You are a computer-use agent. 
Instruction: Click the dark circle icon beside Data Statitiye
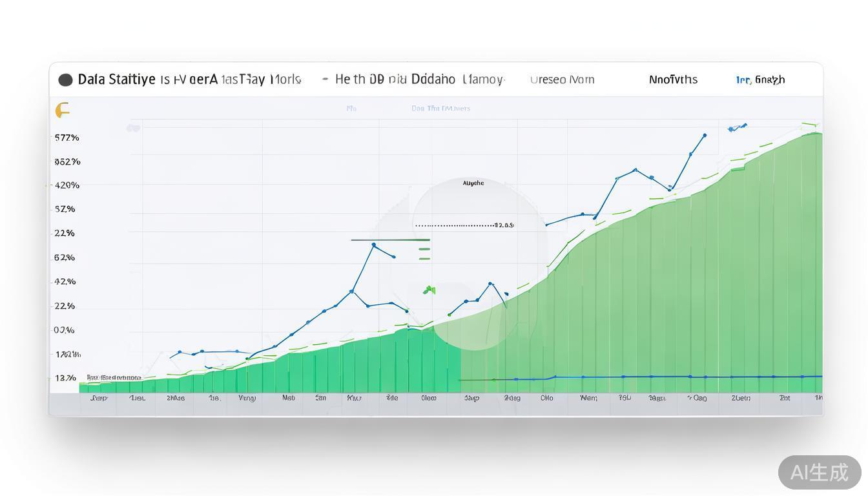click(65, 79)
